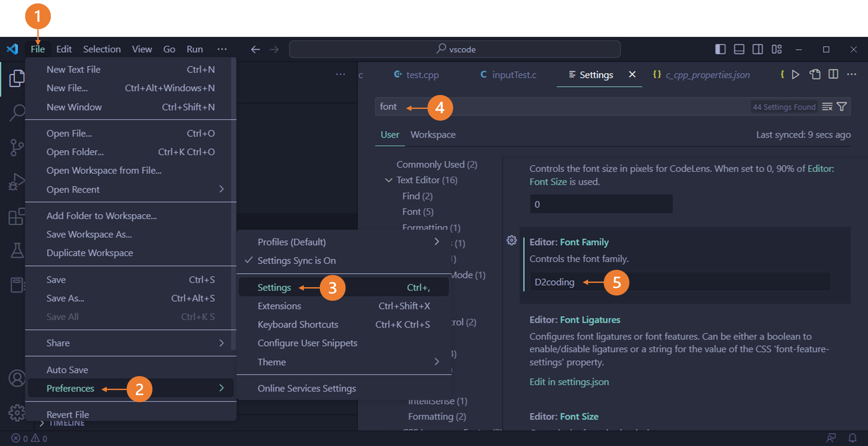Viewport: 868px width, 446px height.
Task: Click the VS Code logo icon
Action: point(12,49)
